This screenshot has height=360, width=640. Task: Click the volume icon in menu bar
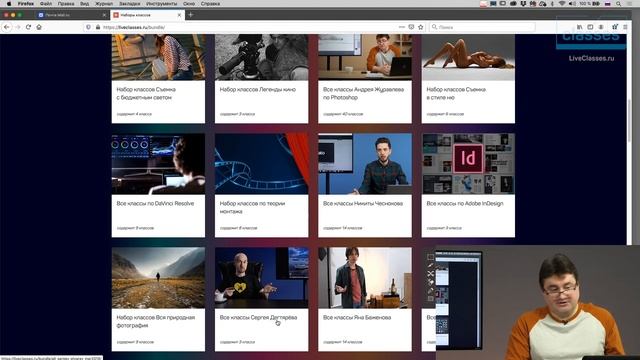click(572, 4)
